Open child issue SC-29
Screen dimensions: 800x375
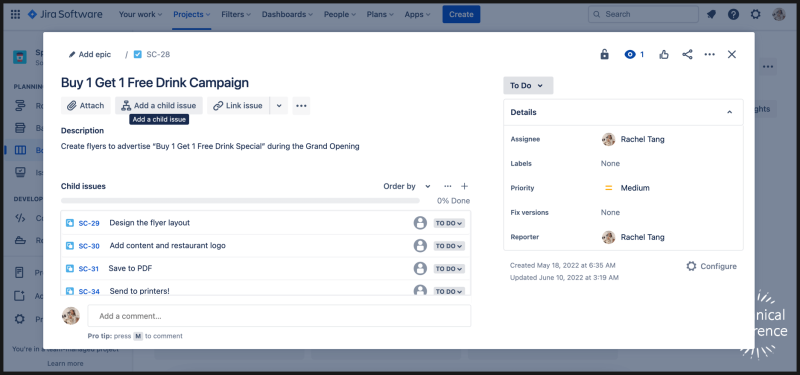[x=89, y=223]
